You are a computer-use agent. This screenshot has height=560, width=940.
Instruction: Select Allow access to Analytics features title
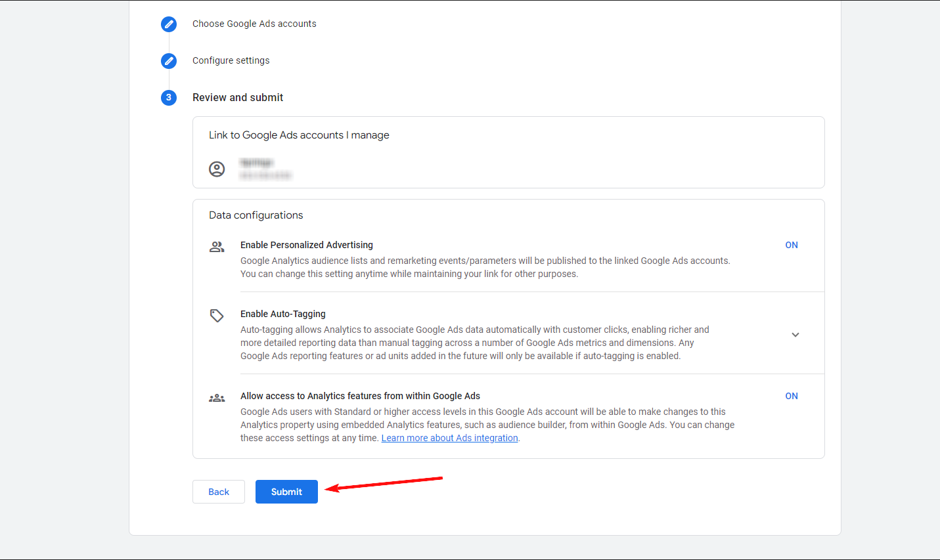click(x=360, y=396)
